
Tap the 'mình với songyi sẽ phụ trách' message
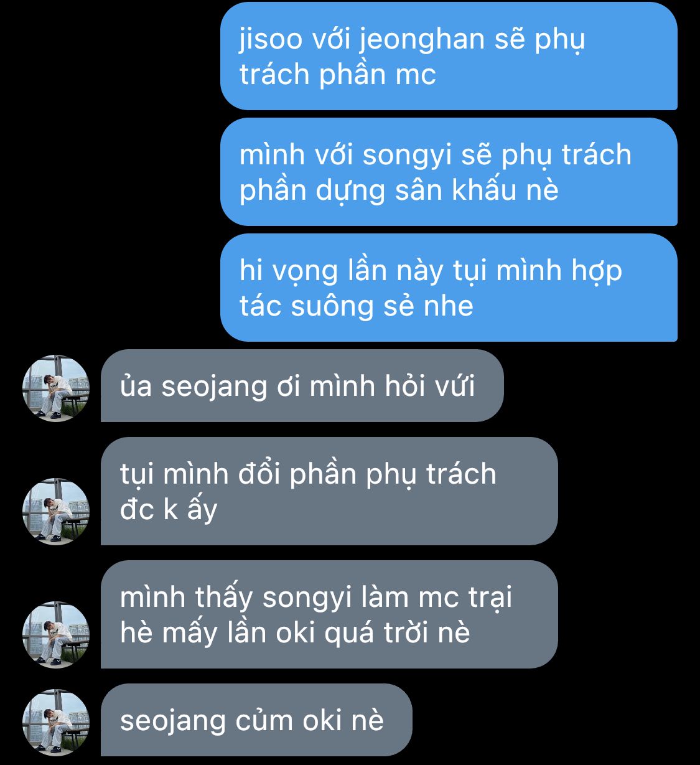(449, 172)
